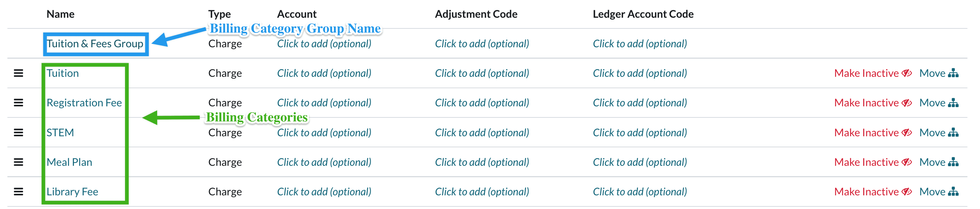Viewport: 980px width, 209px height.
Task: Open the Library Fee billing category
Action: point(72,192)
